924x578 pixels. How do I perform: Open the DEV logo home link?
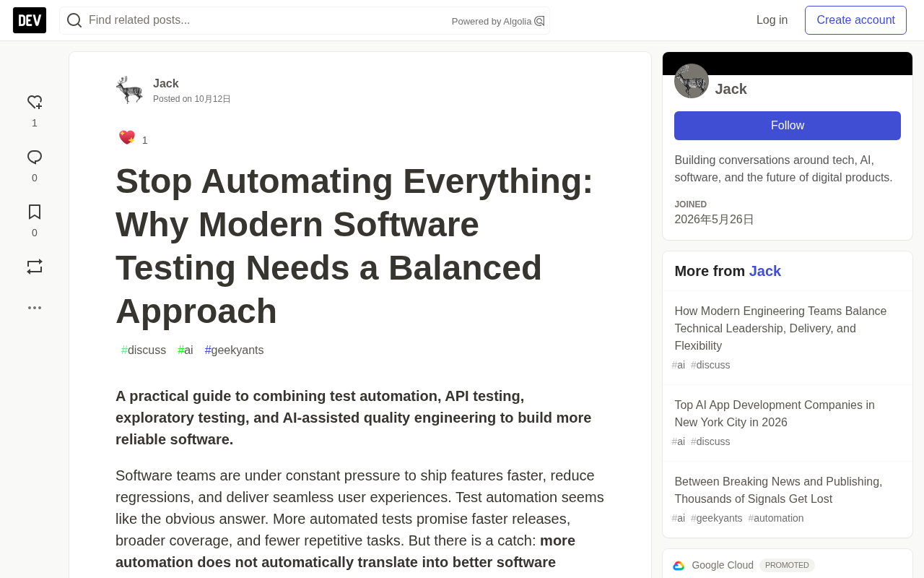[30, 20]
